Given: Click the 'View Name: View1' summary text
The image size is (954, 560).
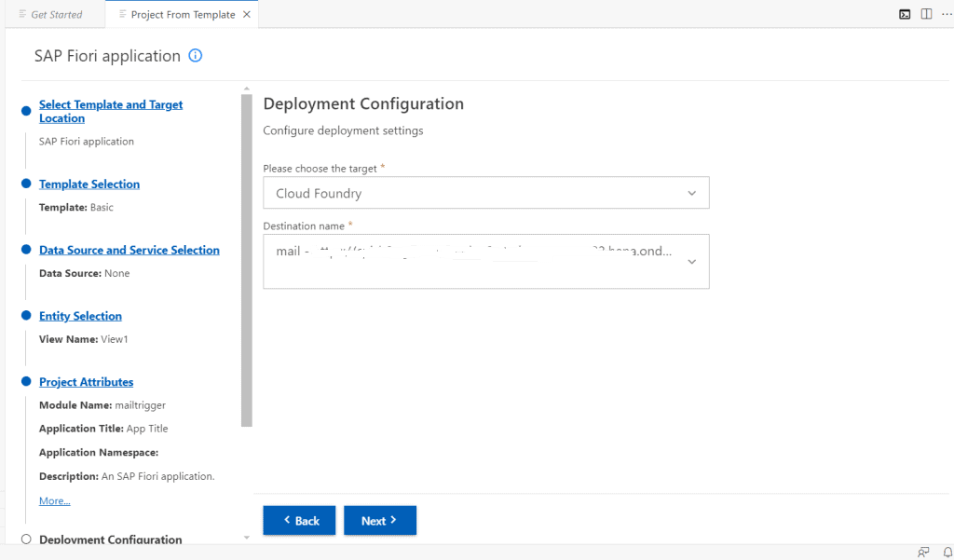Looking at the screenshot, I should (83, 340).
